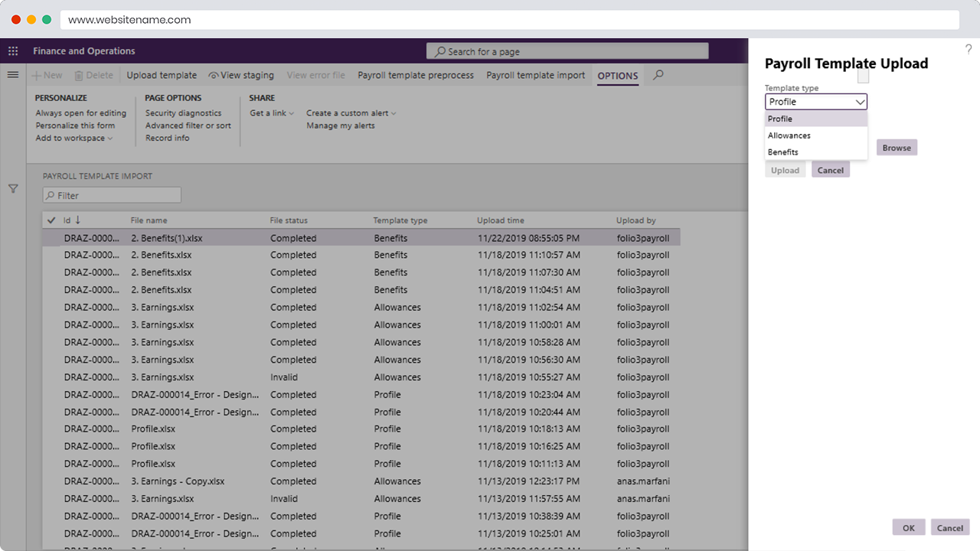The height and width of the screenshot is (551, 980).
Task: Click Payroll template import action
Action: 536,75
